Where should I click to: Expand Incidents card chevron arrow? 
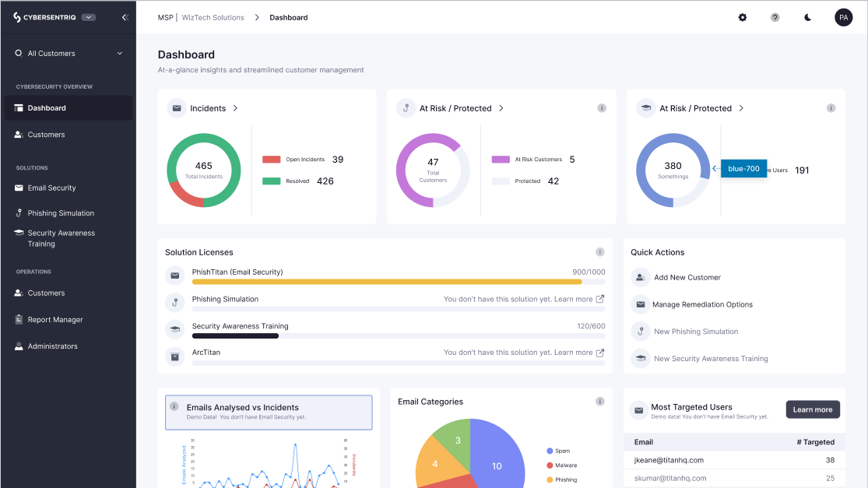235,108
